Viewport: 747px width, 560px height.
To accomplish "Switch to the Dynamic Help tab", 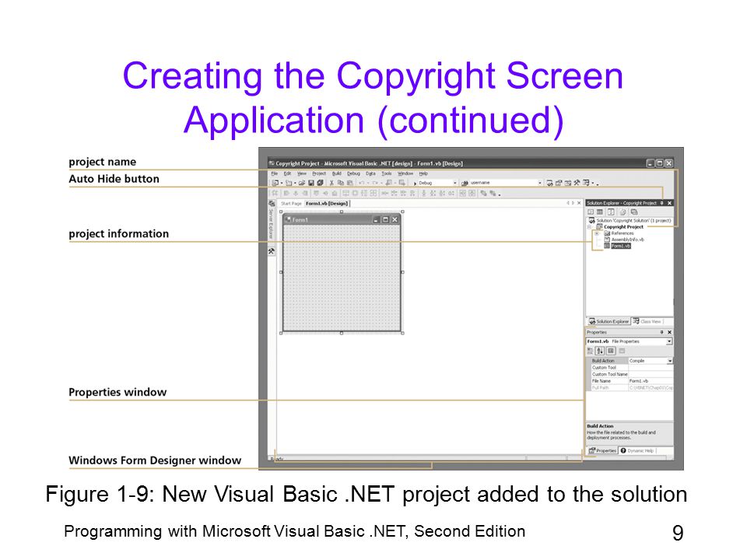I will (638, 450).
